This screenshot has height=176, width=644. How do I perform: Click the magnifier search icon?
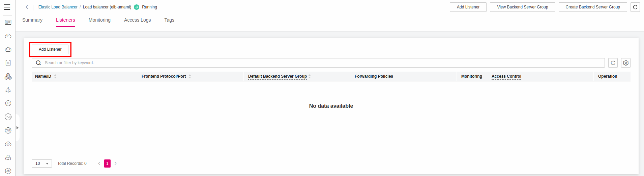point(38,63)
